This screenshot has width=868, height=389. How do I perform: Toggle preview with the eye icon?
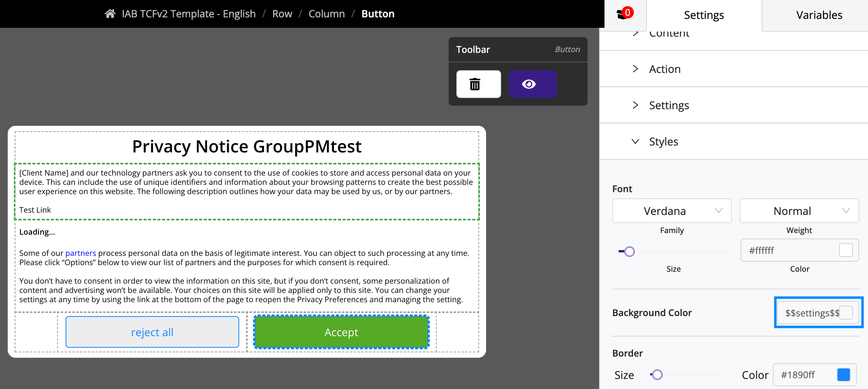click(x=532, y=84)
